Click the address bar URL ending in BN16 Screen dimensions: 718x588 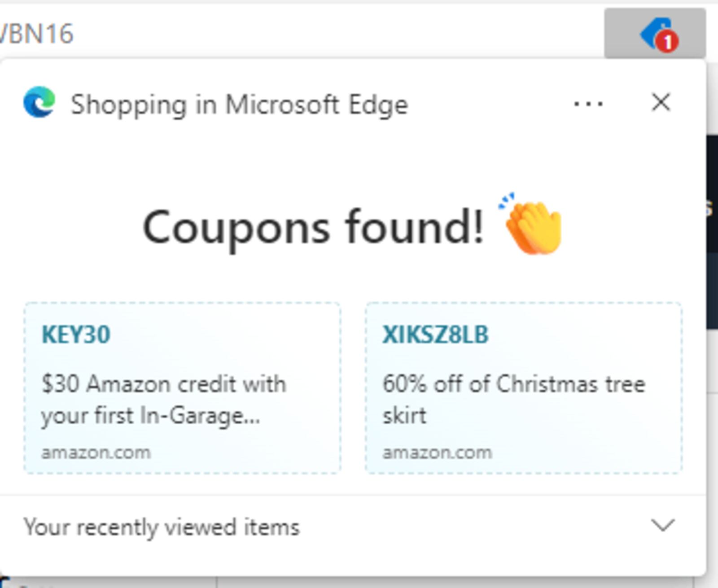coord(37,34)
